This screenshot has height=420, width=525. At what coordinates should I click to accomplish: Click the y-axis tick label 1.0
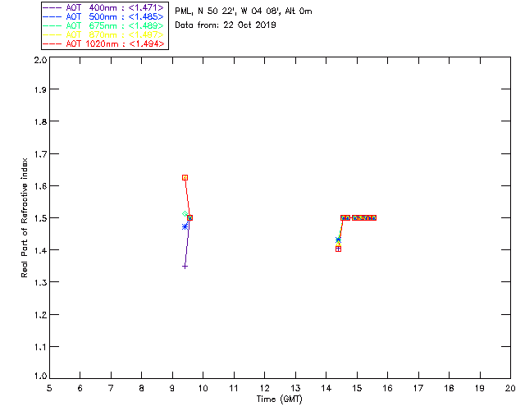click(x=40, y=376)
